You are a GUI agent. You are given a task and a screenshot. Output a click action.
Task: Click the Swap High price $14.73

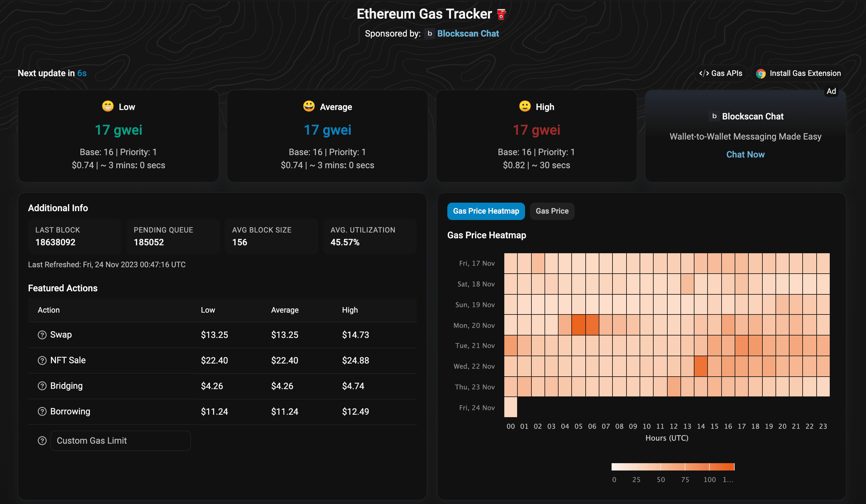coord(355,335)
